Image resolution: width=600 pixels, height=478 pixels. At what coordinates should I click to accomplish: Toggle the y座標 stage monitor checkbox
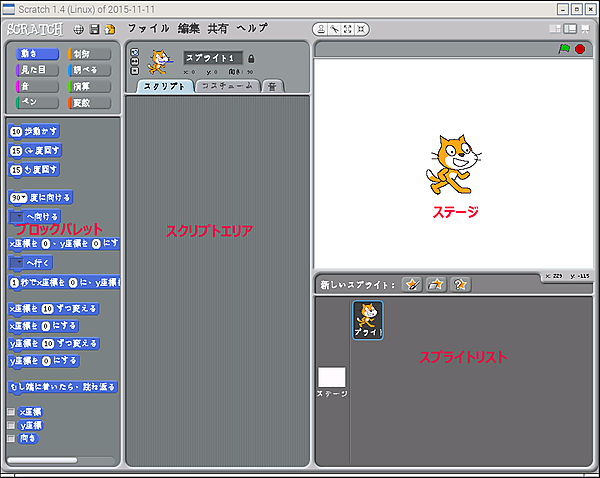pos(11,425)
